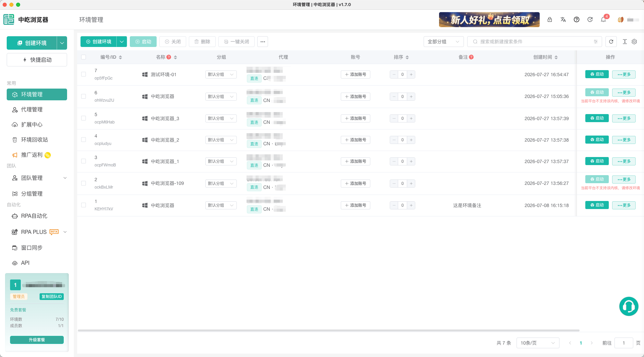This screenshot has height=357, width=644.
Task: Click the 复制团队ID button
Action: click(52, 297)
